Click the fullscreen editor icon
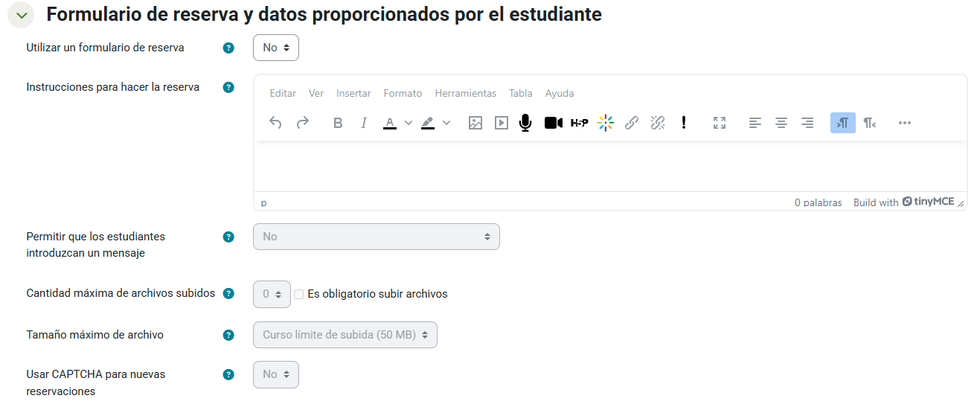 pos(719,123)
